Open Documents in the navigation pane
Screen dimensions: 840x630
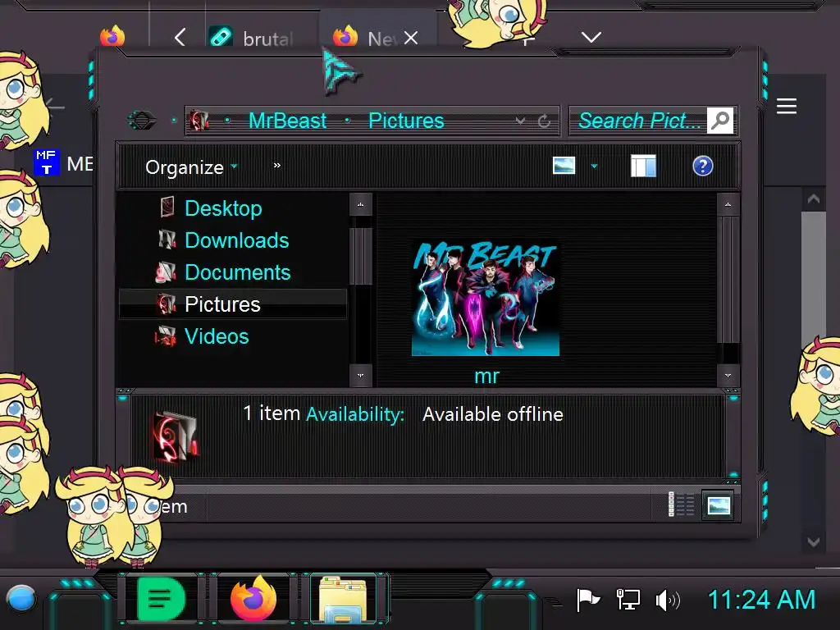click(x=237, y=272)
